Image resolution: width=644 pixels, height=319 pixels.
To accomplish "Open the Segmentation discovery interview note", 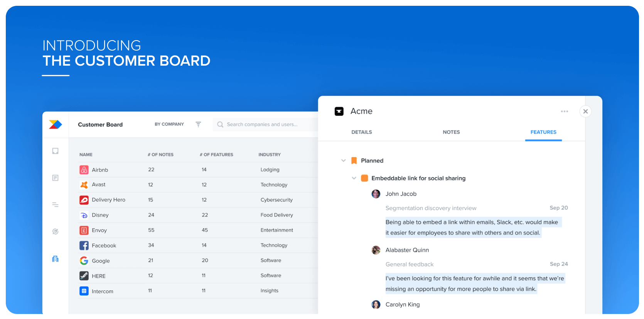I will (431, 208).
